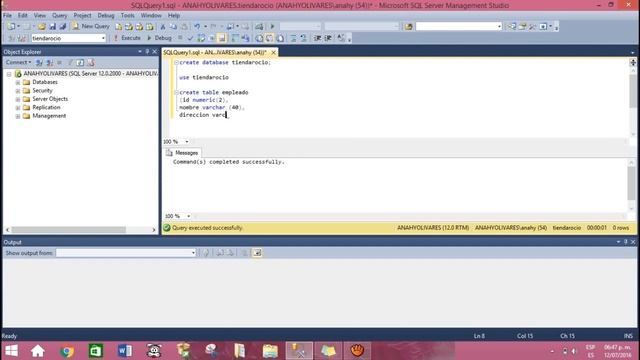Open the Help menu

click(174, 16)
